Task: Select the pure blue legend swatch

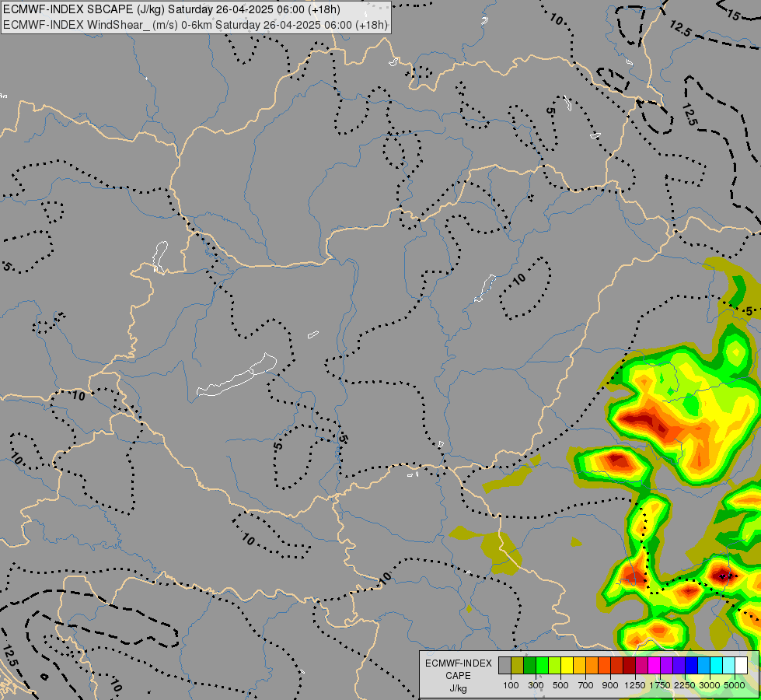Action: point(692,665)
